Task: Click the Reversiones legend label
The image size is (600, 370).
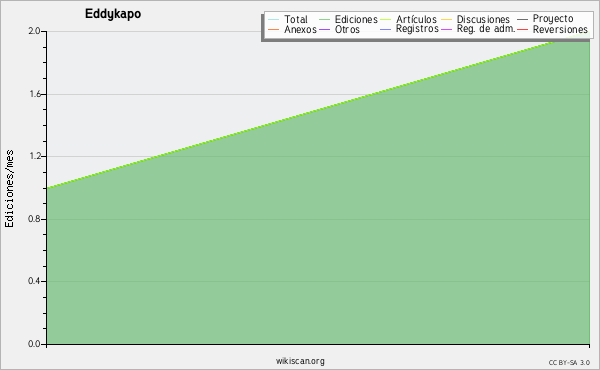Action: click(560, 29)
